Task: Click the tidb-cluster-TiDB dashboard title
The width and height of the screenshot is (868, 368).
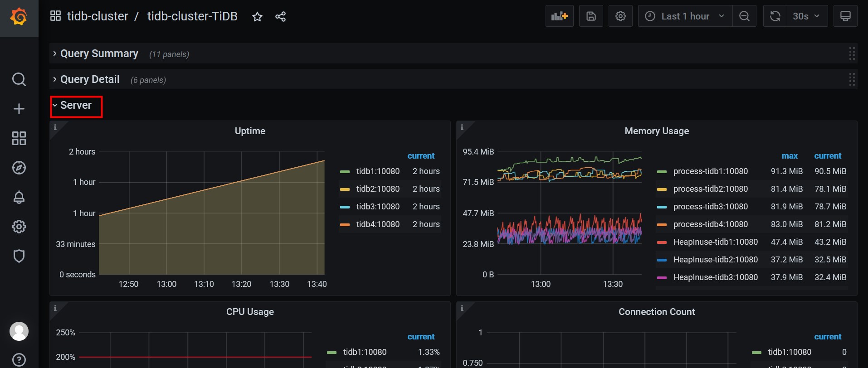Action: pyautogui.click(x=192, y=16)
